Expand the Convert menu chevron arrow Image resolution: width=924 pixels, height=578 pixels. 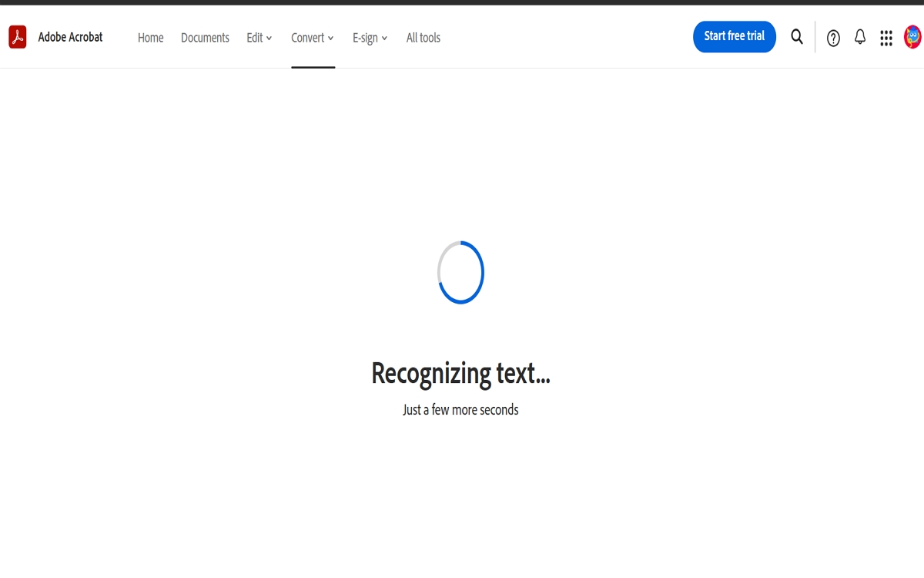[330, 39]
